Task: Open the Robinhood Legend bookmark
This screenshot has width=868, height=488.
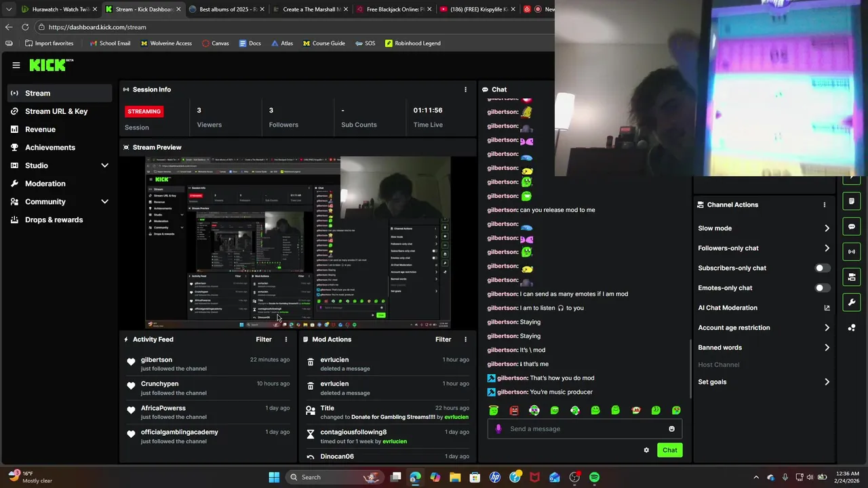Action: pyautogui.click(x=412, y=43)
